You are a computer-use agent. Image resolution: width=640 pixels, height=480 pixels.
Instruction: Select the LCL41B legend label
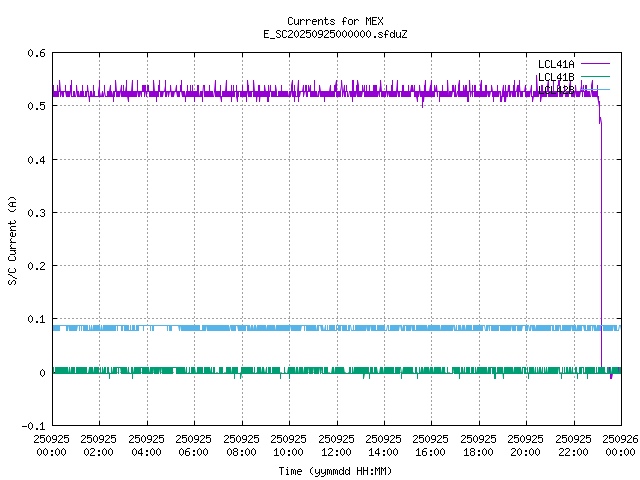pos(555,77)
